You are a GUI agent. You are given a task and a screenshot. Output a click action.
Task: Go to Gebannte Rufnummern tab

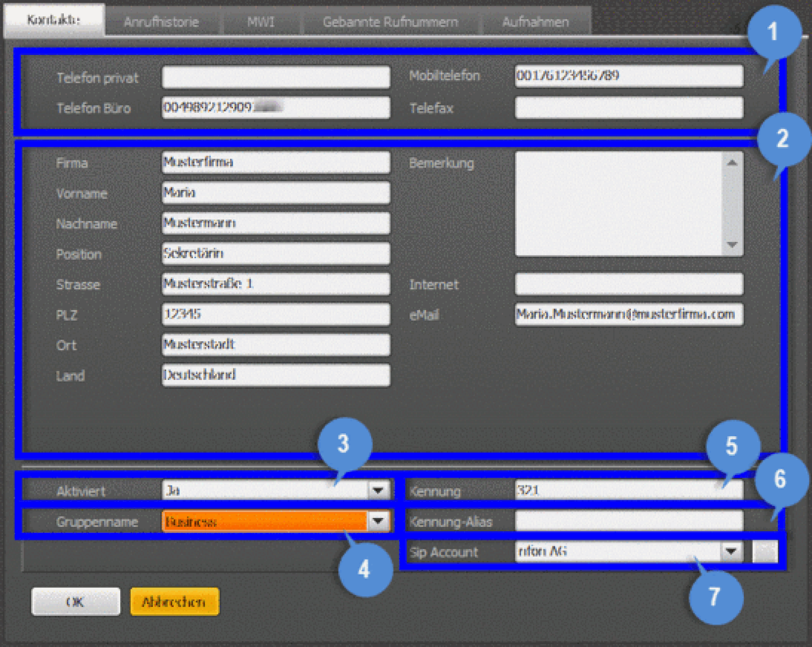[x=390, y=22]
